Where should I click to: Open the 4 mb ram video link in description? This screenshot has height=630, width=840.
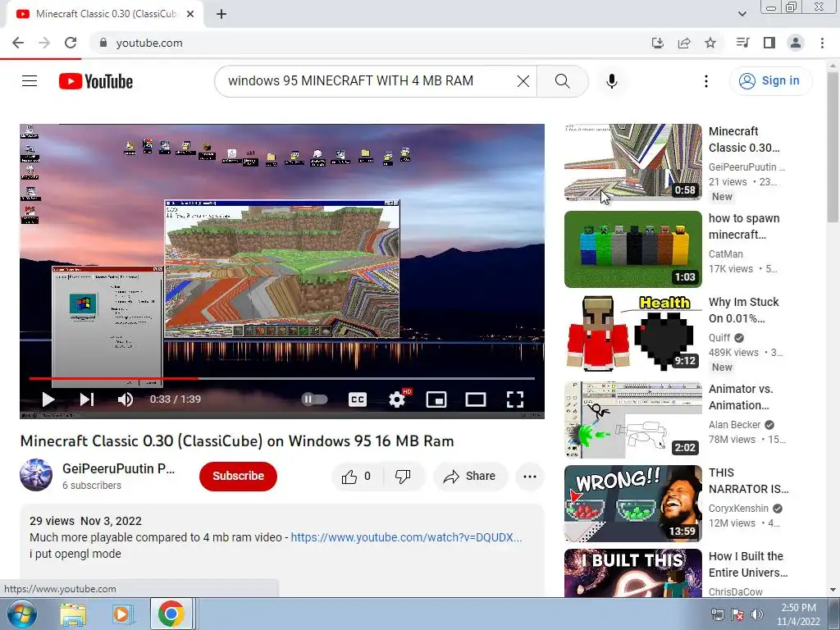tap(406, 537)
